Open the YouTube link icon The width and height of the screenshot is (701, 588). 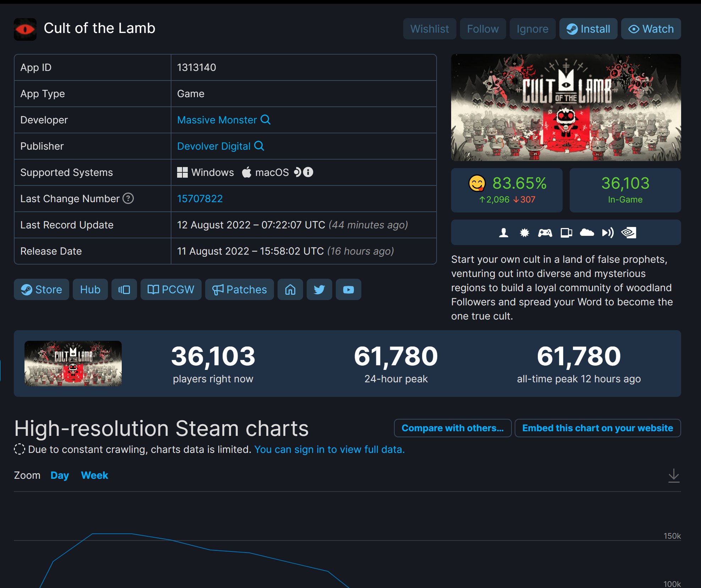click(348, 289)
